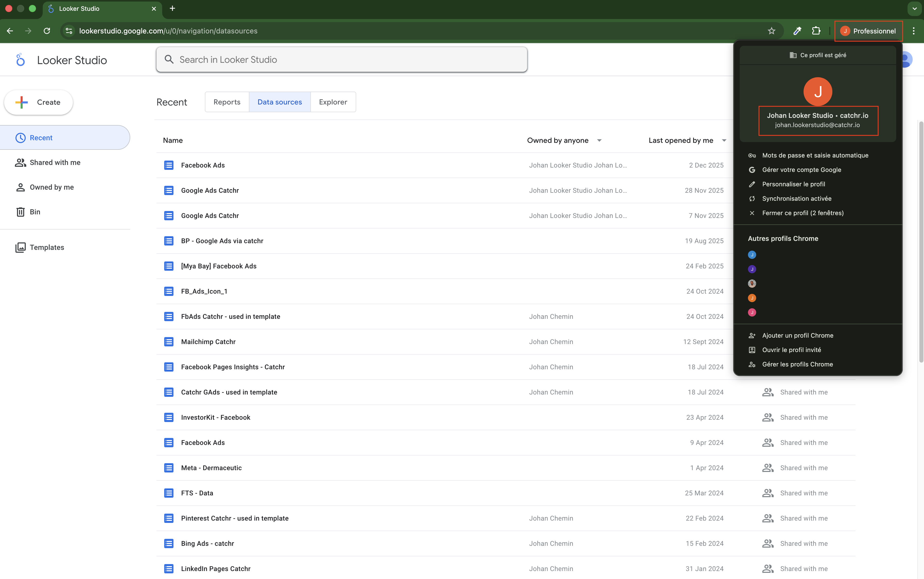Click Synchronisation activée in profile menu
This screenshot has height=579, width=924.
(x=797, y=198)
